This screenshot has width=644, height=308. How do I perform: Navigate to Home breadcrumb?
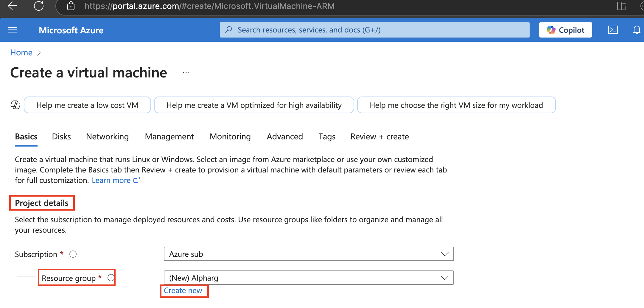tap(21, 52)
